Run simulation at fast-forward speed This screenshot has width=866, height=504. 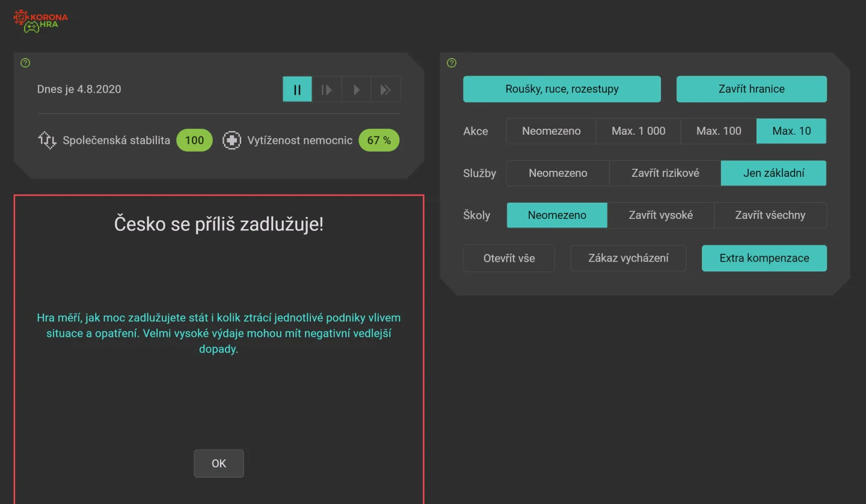(x=385, y=90)
